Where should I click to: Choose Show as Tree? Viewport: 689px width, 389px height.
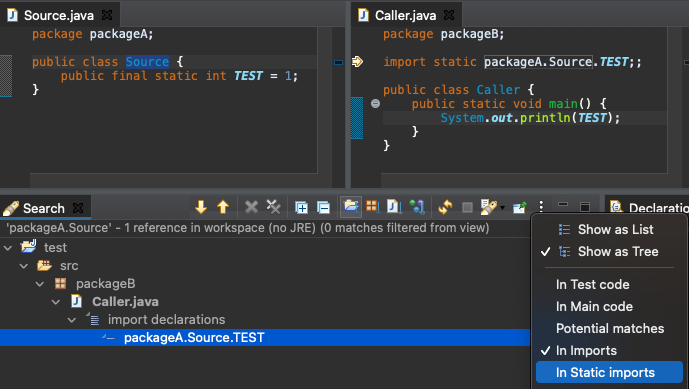(x=609, y=251)
